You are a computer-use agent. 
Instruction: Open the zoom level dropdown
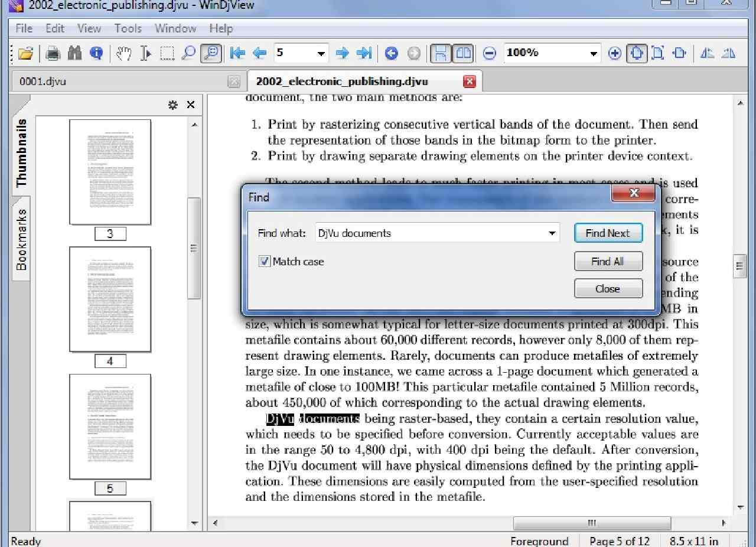click(x=594, y=53)
